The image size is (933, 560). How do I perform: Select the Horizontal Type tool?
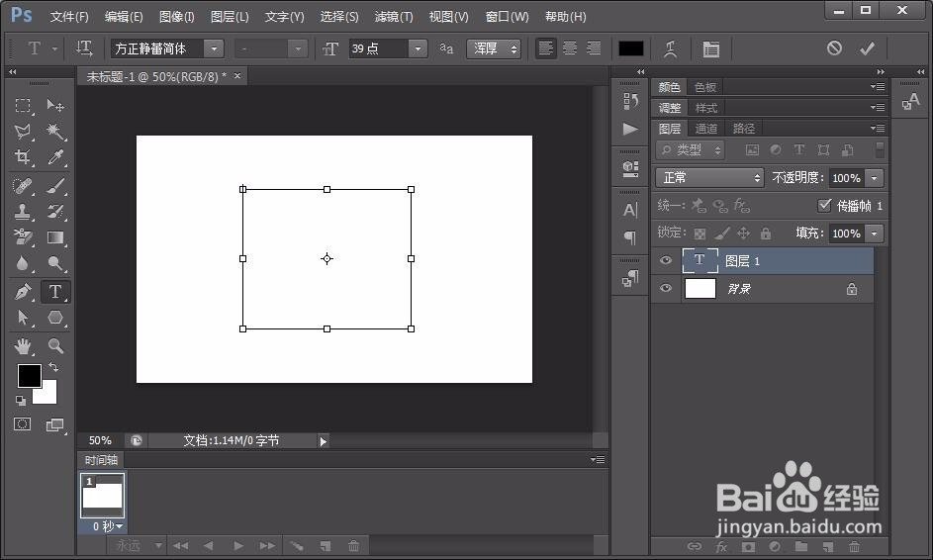point(55,292)
